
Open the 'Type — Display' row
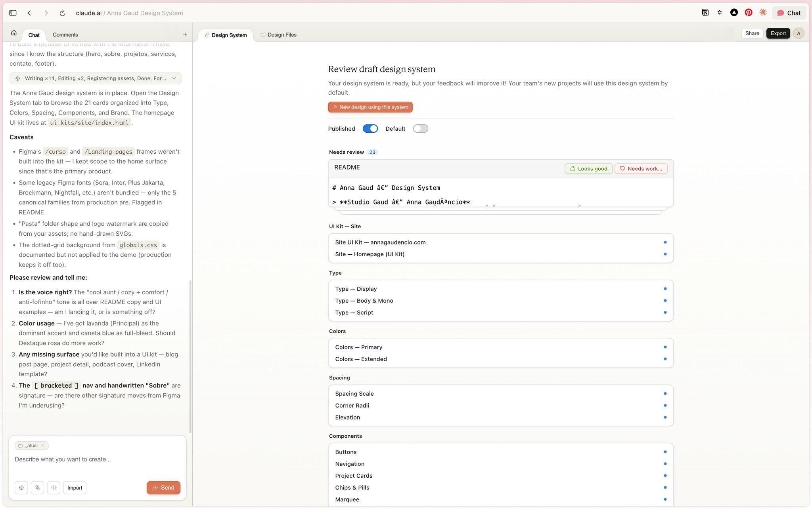(x=500, y=289)
